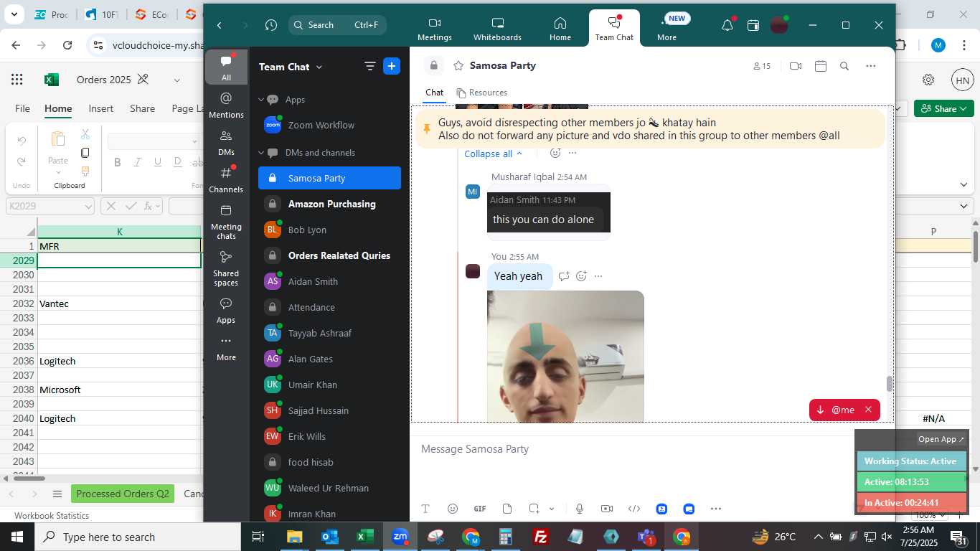Search inside the Samosa Party chat

tap(844, 66)
